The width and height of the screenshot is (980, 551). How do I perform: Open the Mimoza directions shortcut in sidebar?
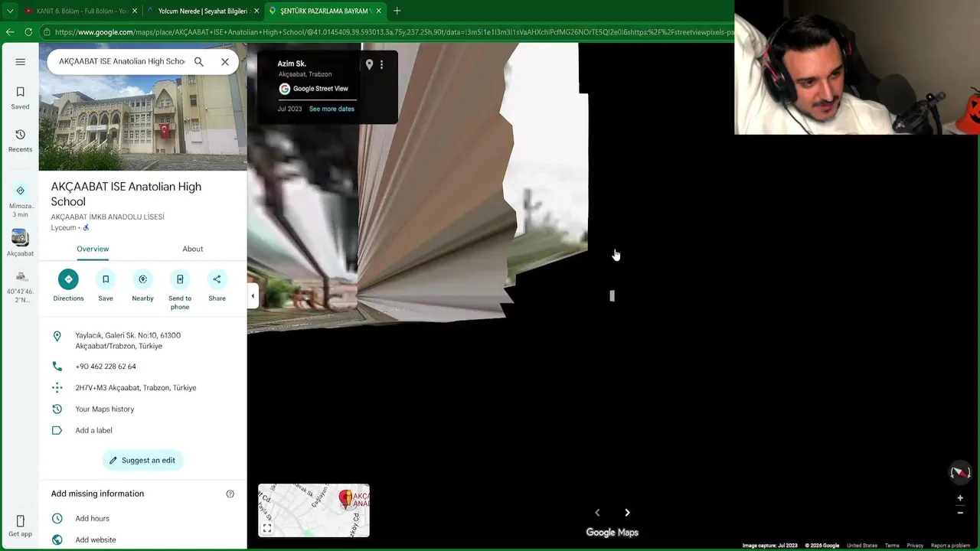pyautogui.click(x=20, y=200)
